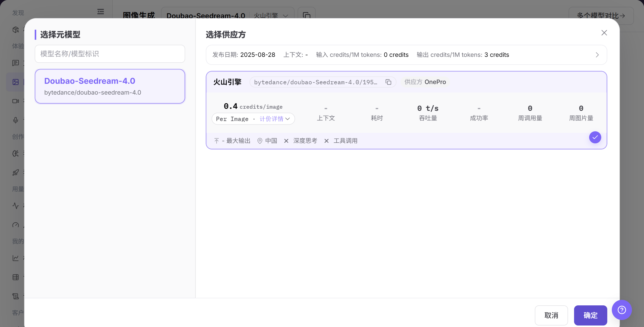
Task: Open the rocket icon in sidebar
Action: [16, 172]
